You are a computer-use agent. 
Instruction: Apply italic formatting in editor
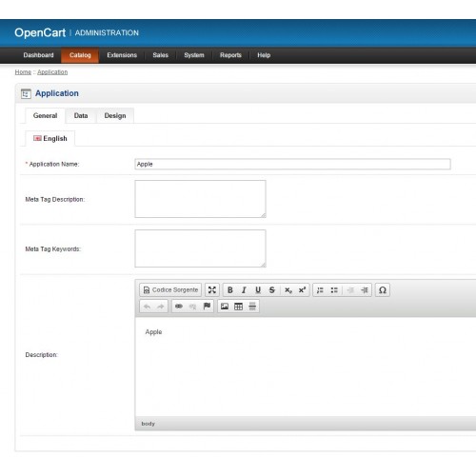click(x=244, y=290)
